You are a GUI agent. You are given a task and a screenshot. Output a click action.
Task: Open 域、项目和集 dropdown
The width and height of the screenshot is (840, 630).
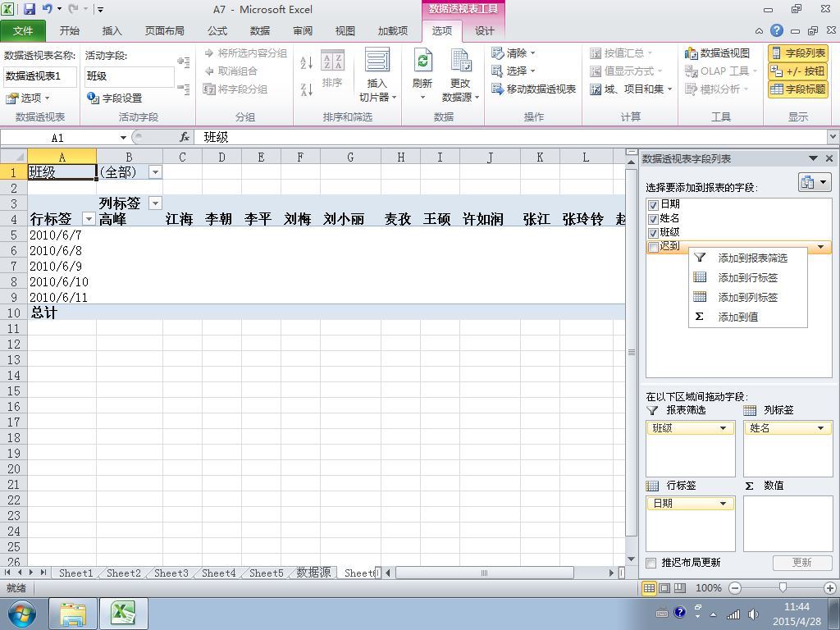(632, 89)
